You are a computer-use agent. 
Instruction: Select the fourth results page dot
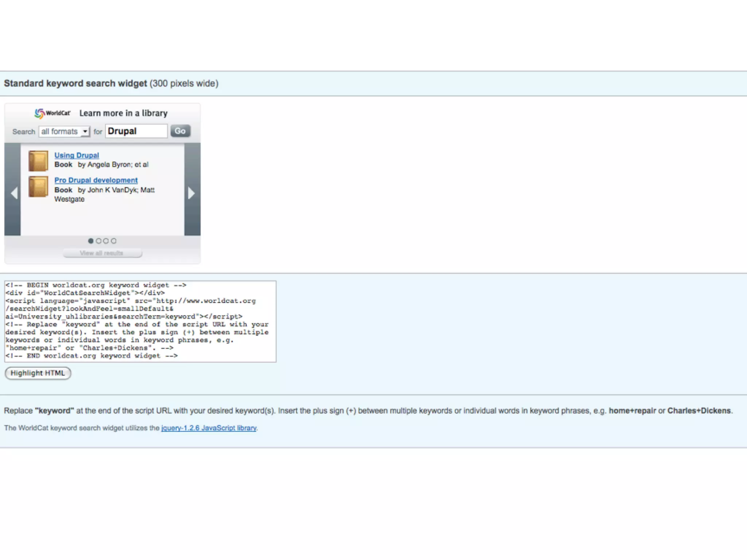point(114,241)
